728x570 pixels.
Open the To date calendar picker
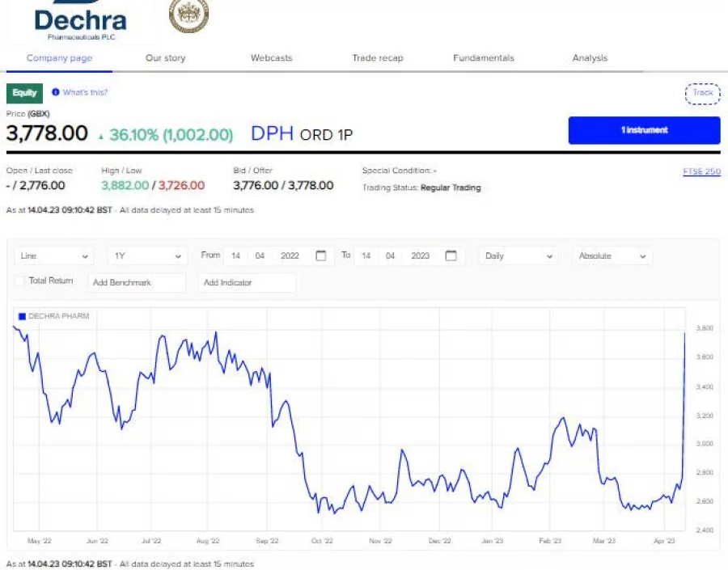tap(451, 256)
